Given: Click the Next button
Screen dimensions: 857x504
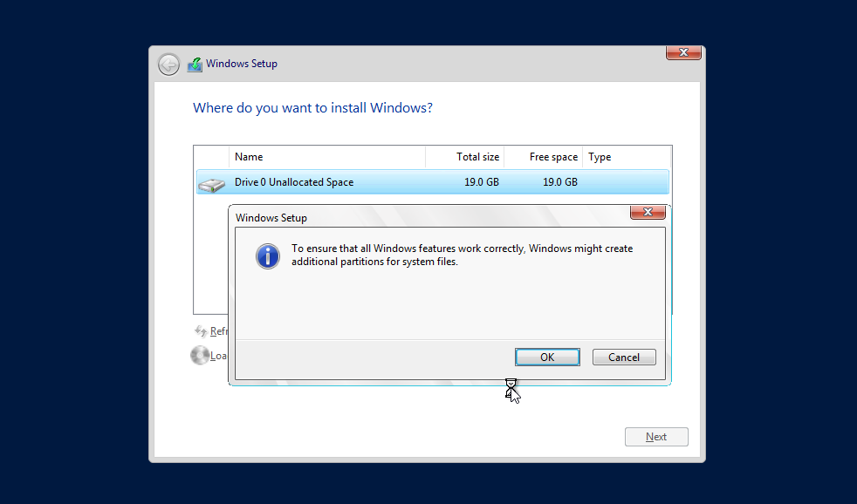Looking at the screenshot, I should click(x=656, y=437).
